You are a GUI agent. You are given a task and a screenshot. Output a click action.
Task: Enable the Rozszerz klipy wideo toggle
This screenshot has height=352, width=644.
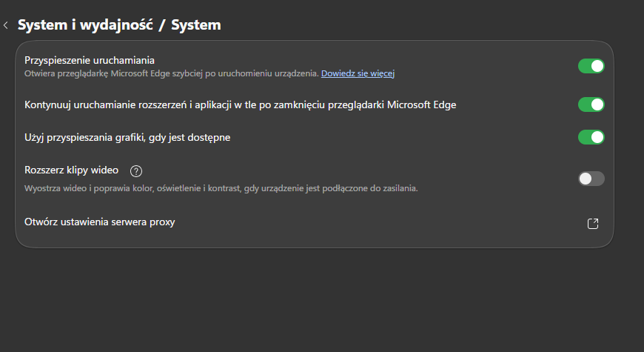click(x=591, y=179)
